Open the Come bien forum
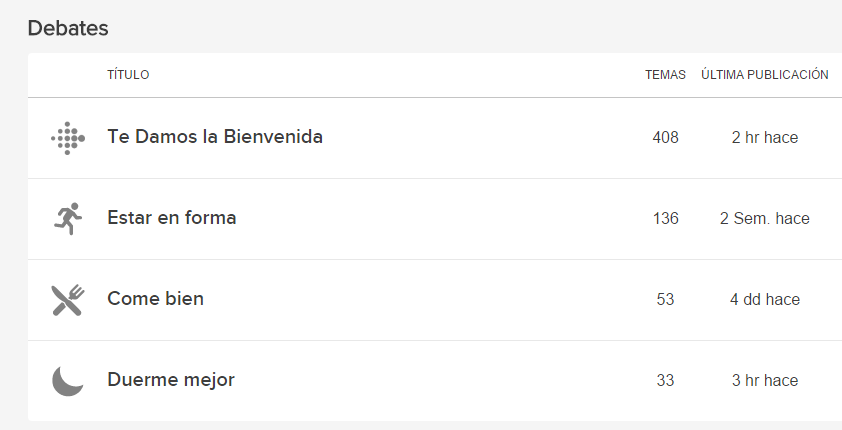Screen dimensions: 842x430 point(156,298)
